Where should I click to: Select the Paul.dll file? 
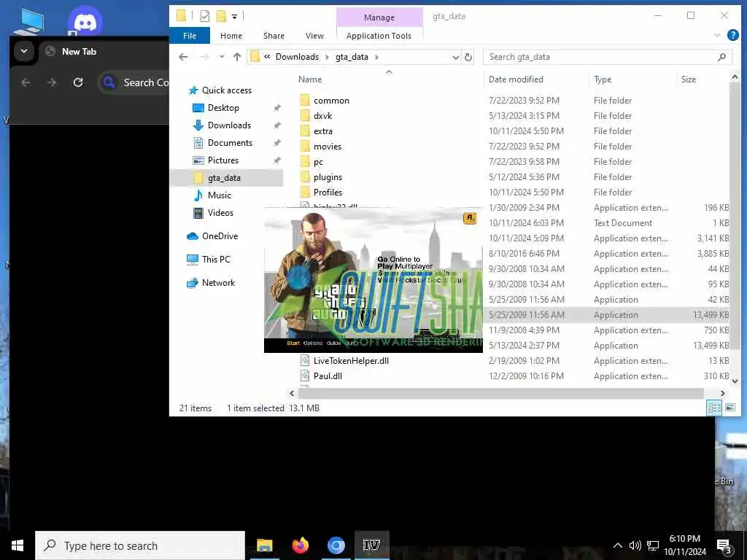[328, 376]
